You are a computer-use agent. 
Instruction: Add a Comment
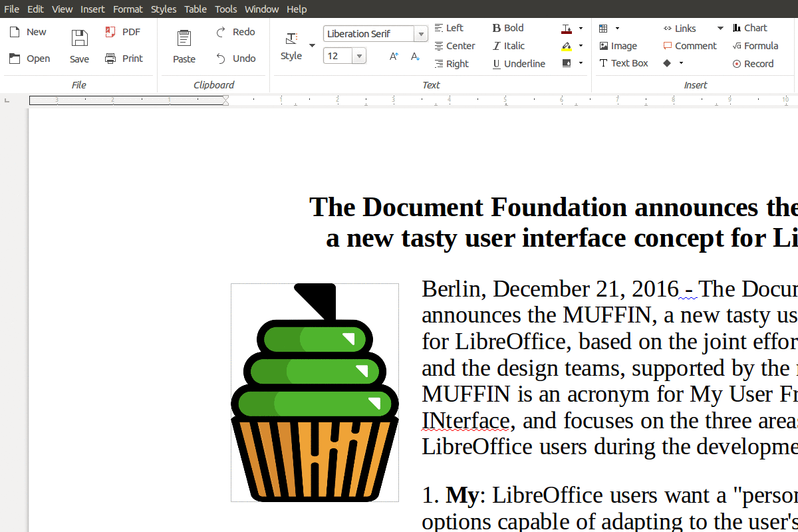(x=690, y=46)
